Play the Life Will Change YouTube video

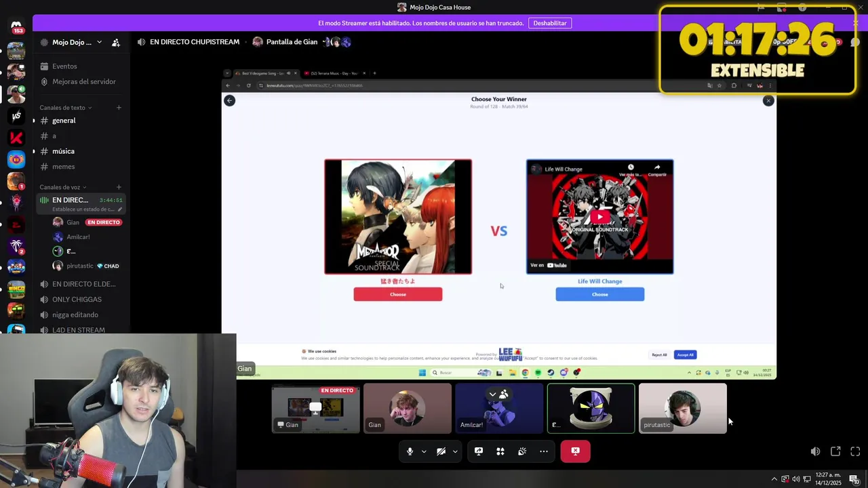[x=599, y=217]
